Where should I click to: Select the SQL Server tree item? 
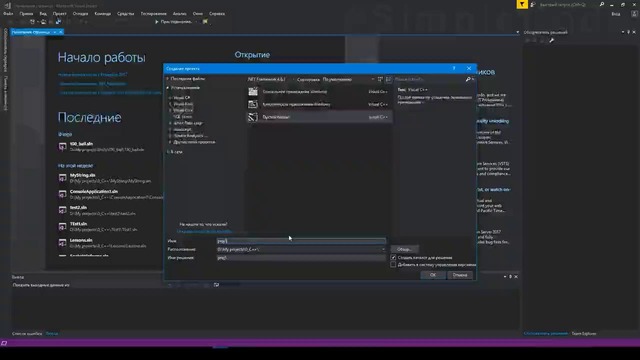[182, 117]
